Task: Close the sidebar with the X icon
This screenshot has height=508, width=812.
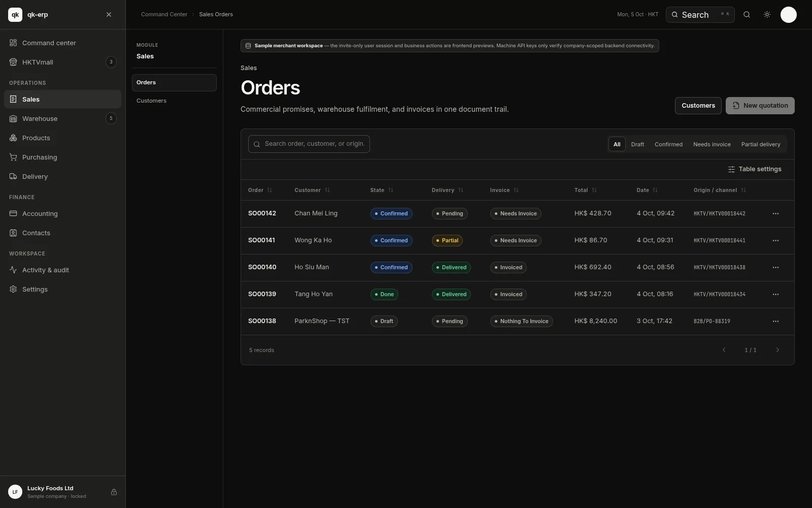Action: 109,15
